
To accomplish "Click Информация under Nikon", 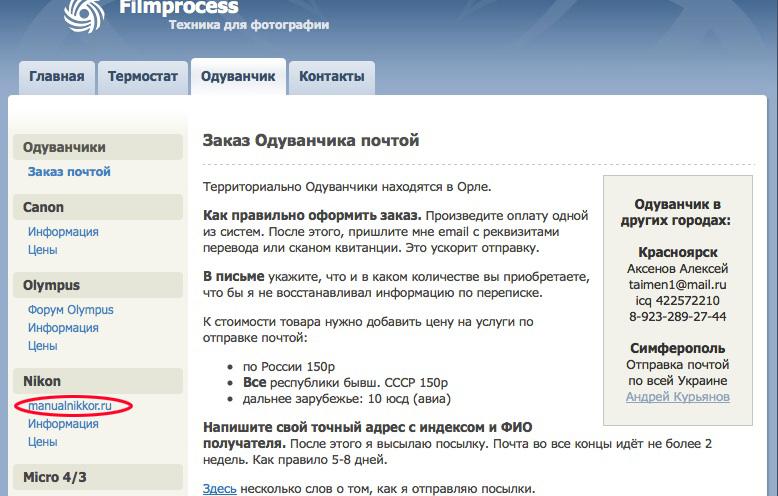I will click(x=63, y=424).
